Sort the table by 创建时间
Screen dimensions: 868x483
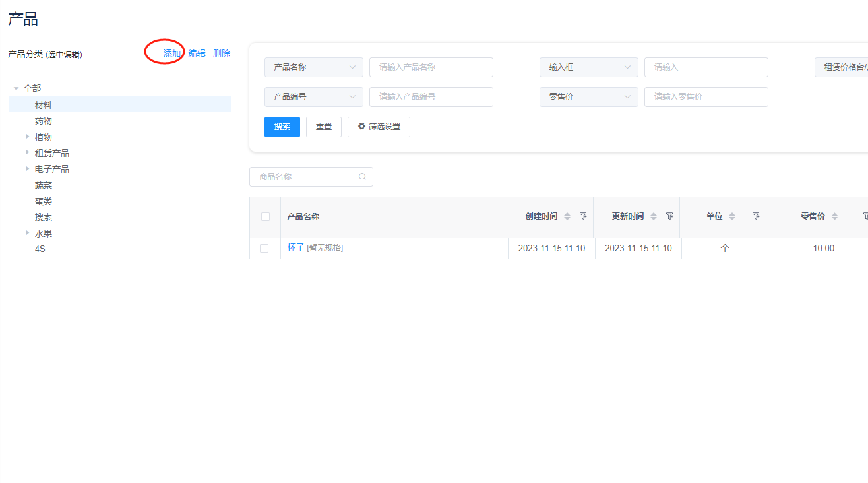(567, 216)
